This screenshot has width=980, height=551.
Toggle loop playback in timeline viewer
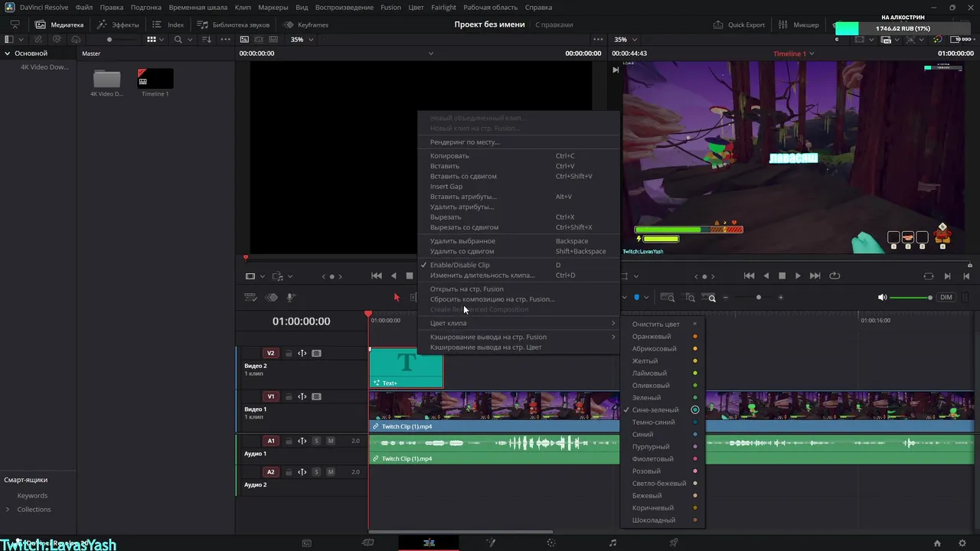pos(835,275)
